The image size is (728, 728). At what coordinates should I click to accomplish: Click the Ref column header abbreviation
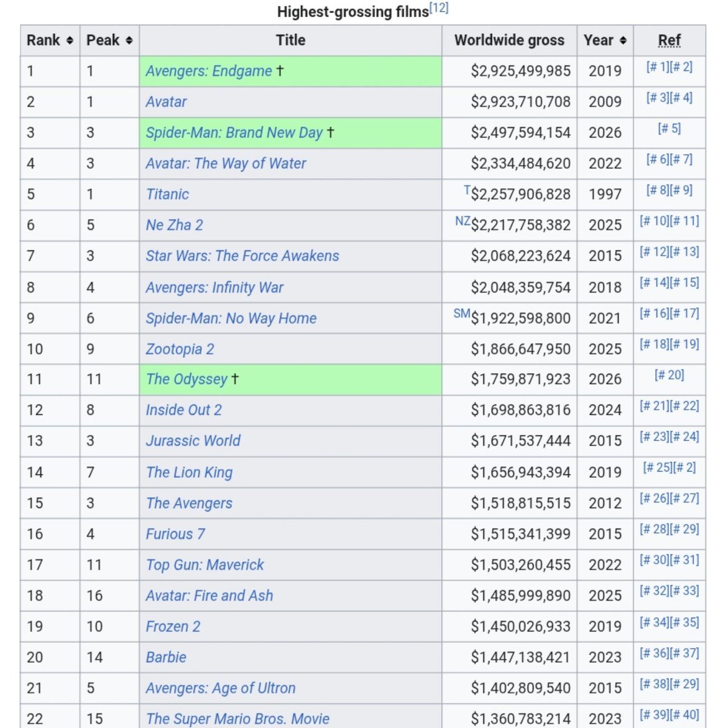point(669,41)
